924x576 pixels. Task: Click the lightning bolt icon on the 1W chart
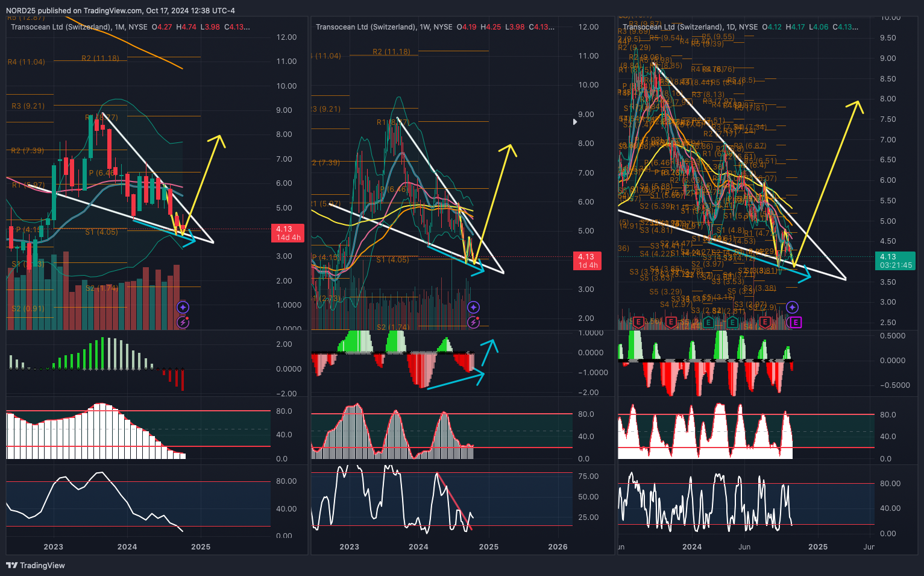point(474,323)
